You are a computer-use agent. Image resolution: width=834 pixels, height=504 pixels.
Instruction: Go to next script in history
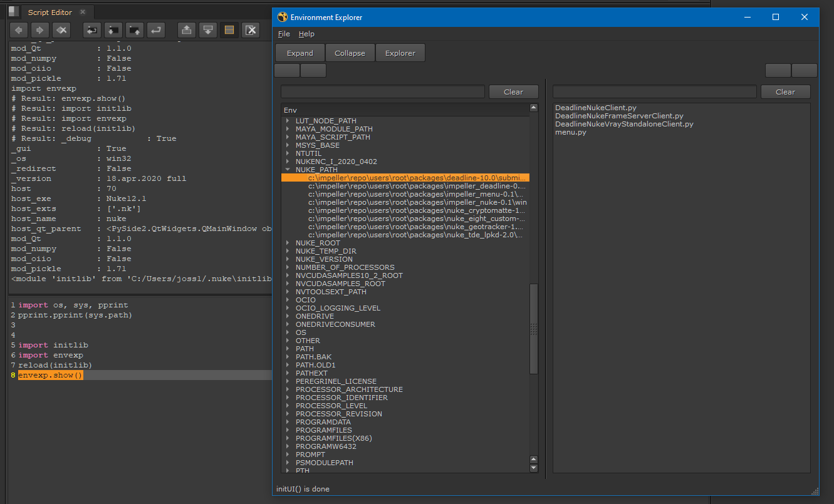tap(40, 29)
